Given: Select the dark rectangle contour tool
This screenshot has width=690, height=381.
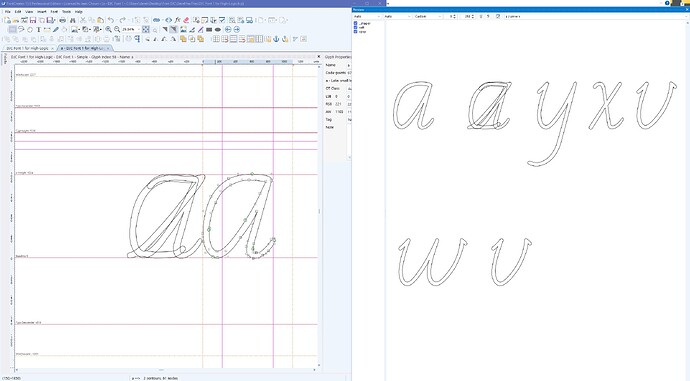Looking at the screenshot, I should click(x=209, y=29).
